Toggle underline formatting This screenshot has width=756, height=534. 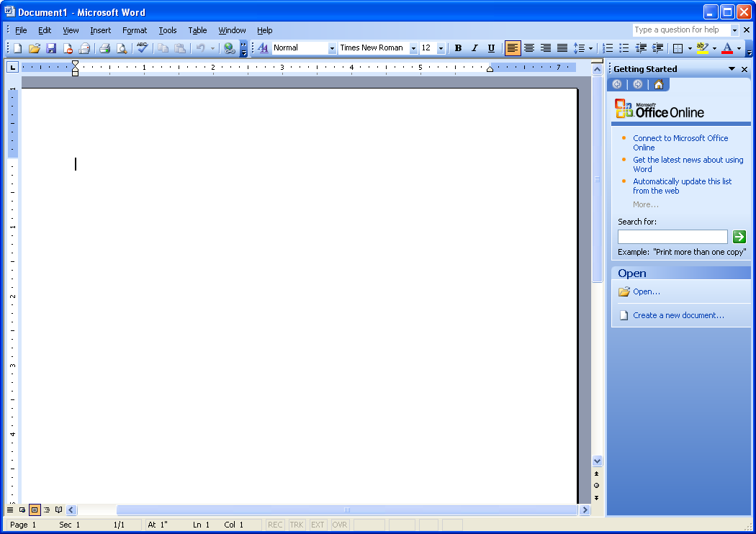491,48
